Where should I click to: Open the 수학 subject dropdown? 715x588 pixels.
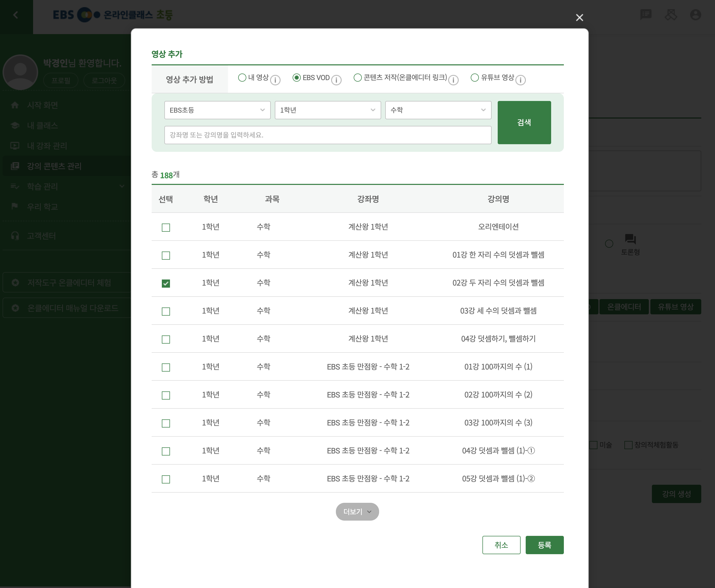click(x=438, y=110)
